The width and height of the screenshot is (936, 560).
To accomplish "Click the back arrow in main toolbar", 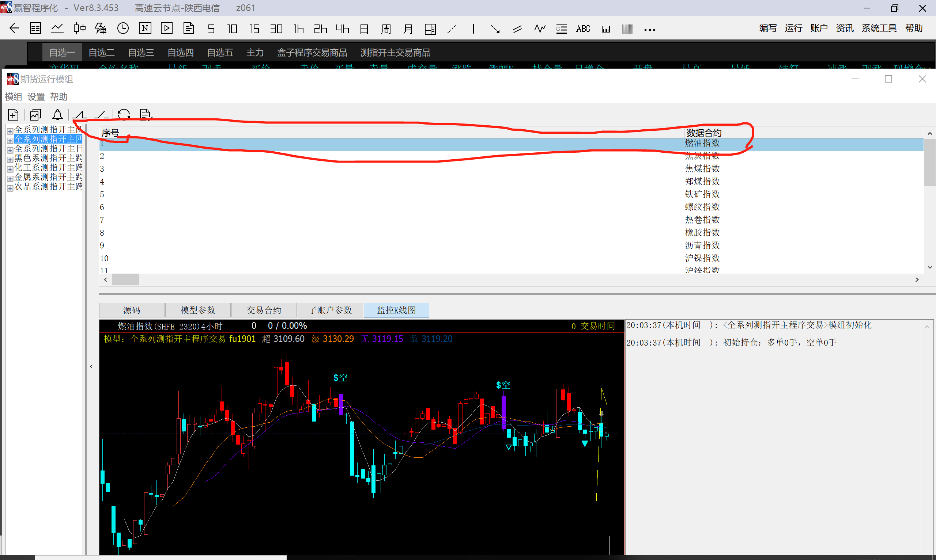I will pyautogui.click(x=14, y=29).
